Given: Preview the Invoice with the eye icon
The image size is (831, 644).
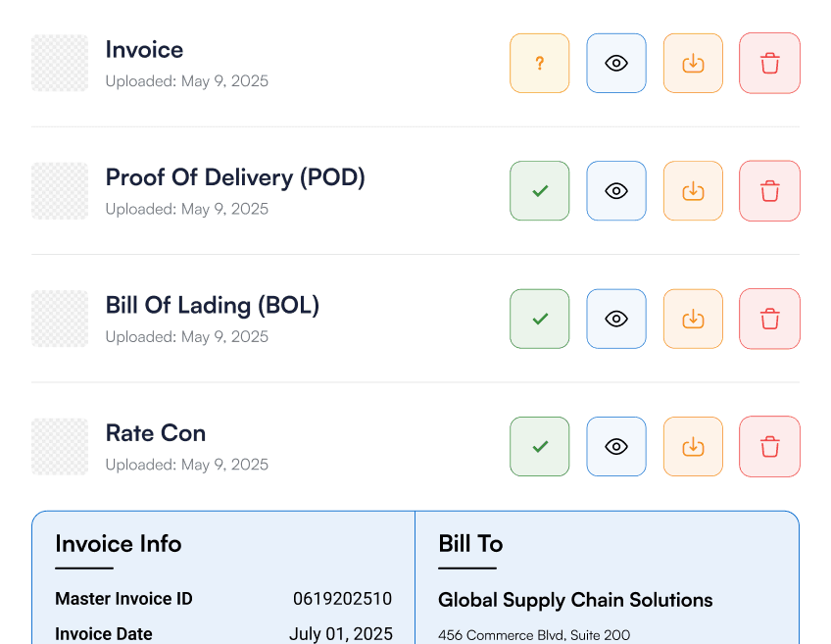Looking at the screenshot, I should tap(615, 63).
